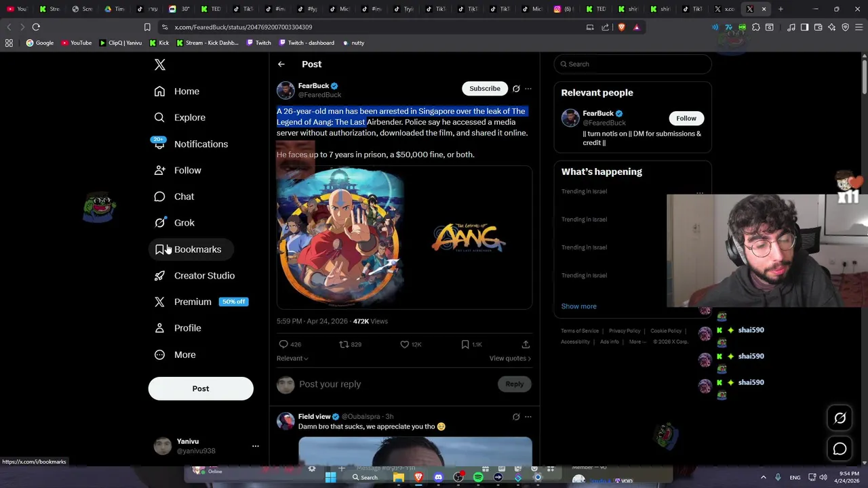The width and height of the screenshot is (868, 488).
Task: Open the Explore page
Action: pos(180,117)
